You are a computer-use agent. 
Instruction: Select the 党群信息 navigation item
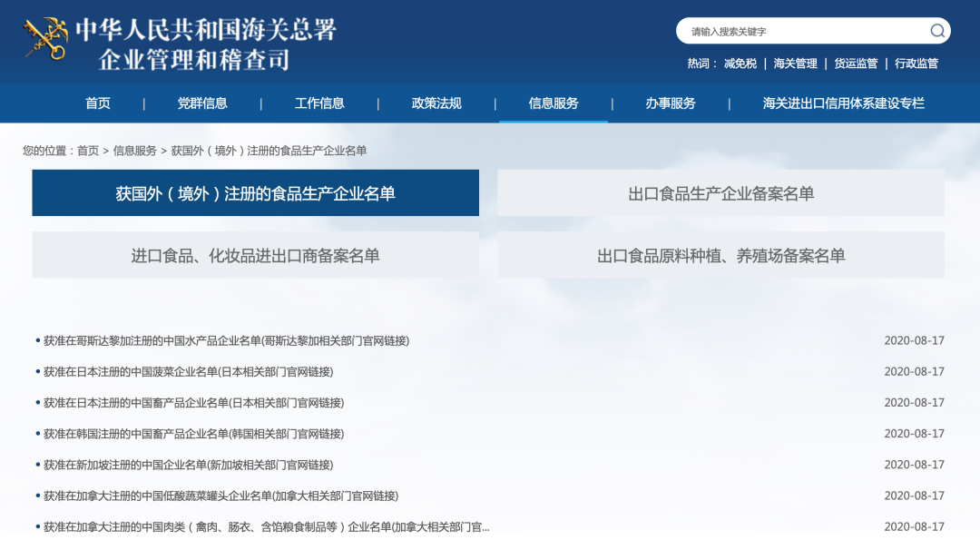click(x=202, y=103)
